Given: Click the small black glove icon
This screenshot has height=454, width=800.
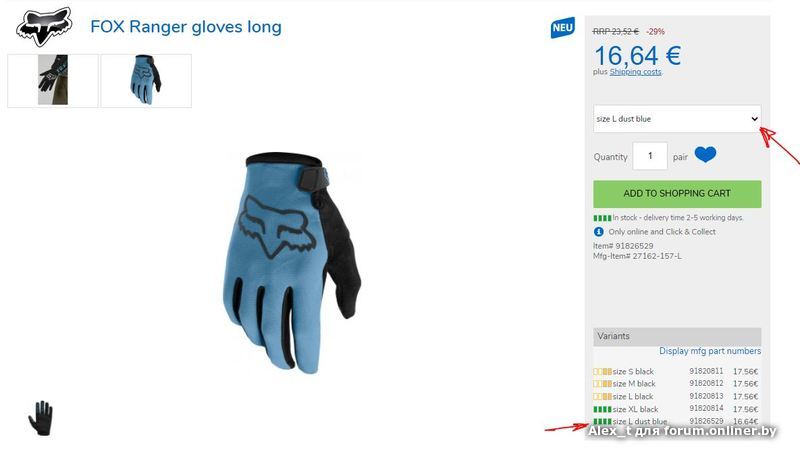Looking at the screenshot, I should pos(40,418).
